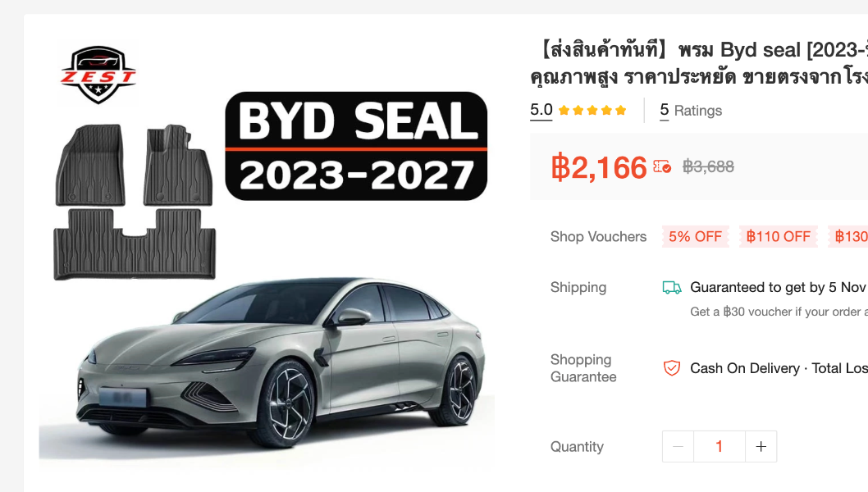Click the voucher coupon icon beside the price

(662, 166)
